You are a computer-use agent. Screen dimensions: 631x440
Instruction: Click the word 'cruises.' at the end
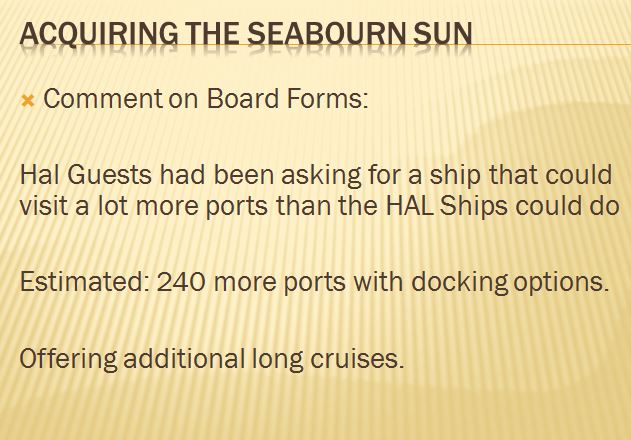tap(357, 358)
